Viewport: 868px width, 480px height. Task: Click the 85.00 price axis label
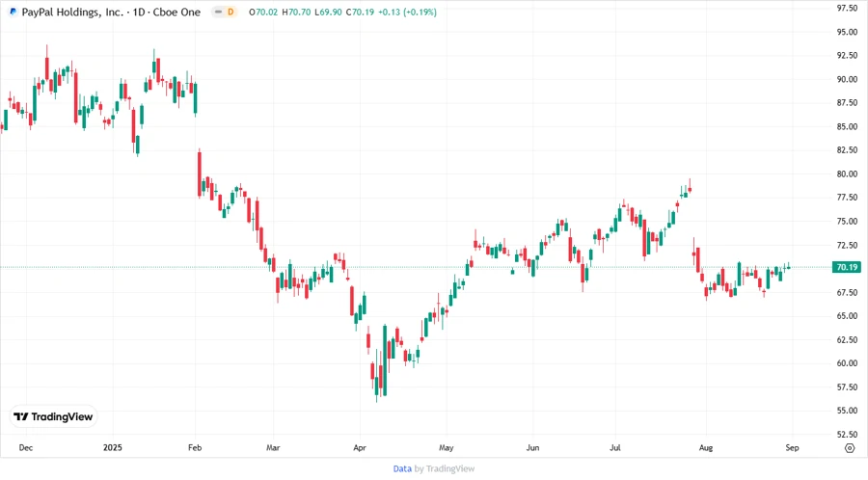click(x=847, y=126)
